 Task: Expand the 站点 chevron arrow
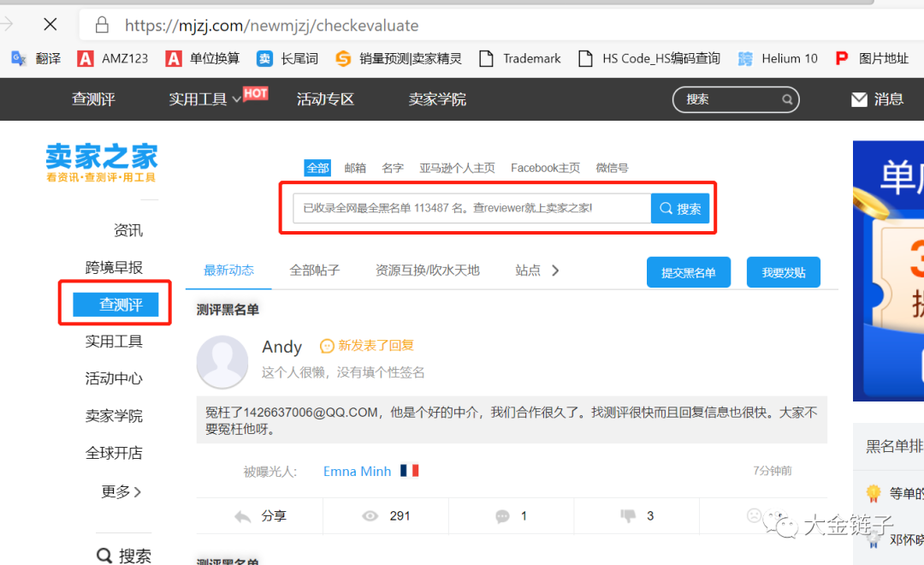pos(554,270)
